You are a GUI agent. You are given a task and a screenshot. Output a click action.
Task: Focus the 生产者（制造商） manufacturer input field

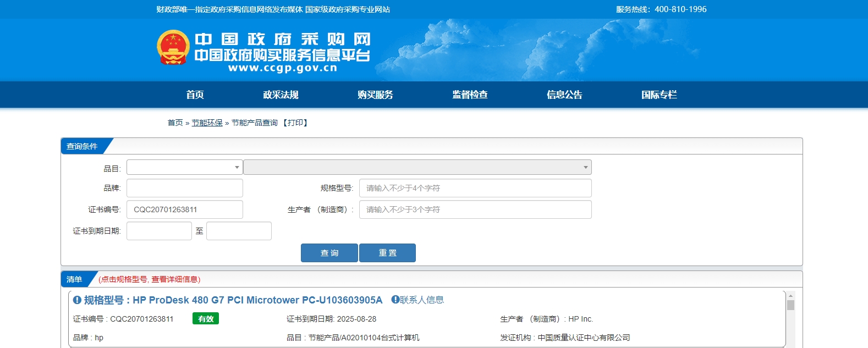point(475,209)
